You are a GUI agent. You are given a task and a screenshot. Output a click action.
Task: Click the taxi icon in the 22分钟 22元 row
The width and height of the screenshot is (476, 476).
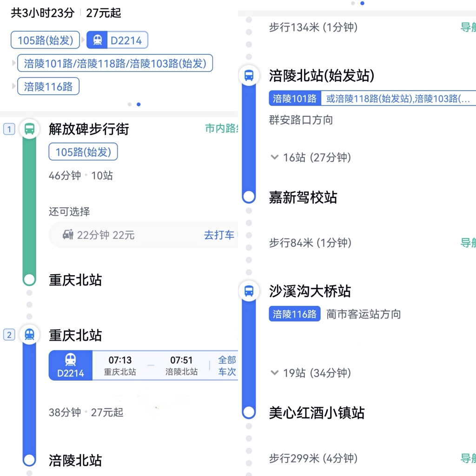[x=68, y=235]
